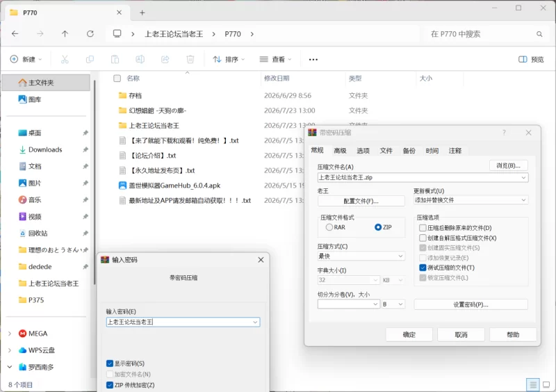Click the Delete trash icon
The height and width of the screenshot is (392, 556).
coord(190,59)
